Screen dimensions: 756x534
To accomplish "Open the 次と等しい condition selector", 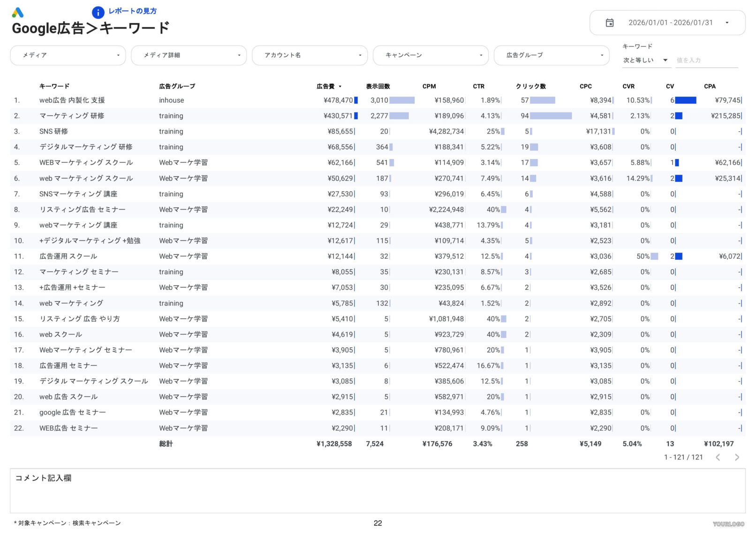I will 645,60.
